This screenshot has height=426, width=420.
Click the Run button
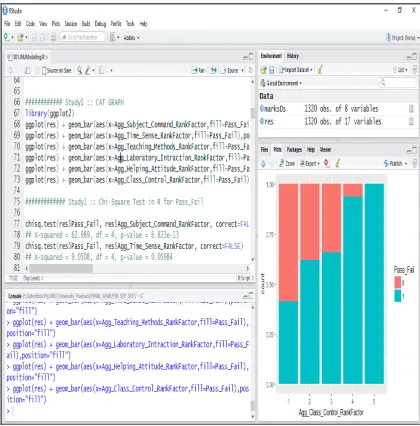tap(198, 70)
